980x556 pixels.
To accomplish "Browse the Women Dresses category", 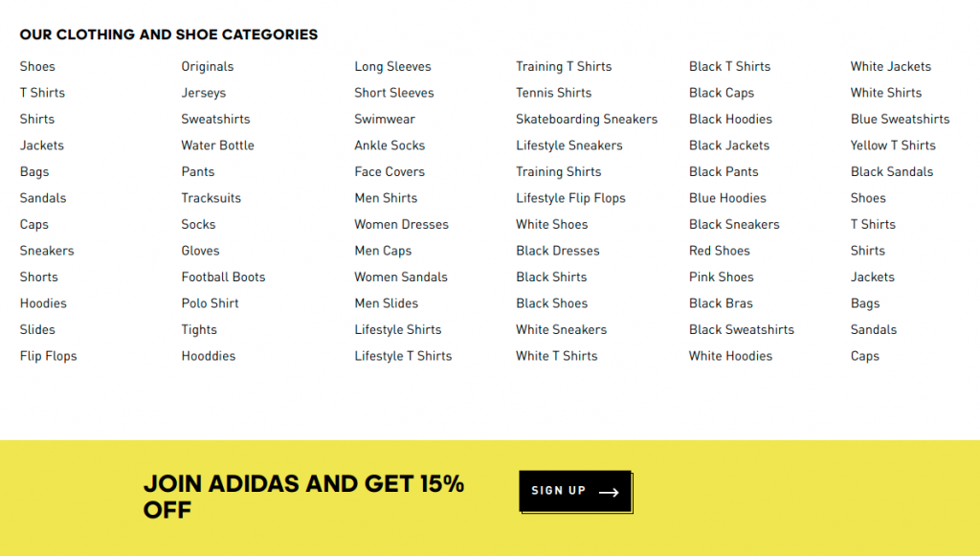I will [x=401, y=225].
